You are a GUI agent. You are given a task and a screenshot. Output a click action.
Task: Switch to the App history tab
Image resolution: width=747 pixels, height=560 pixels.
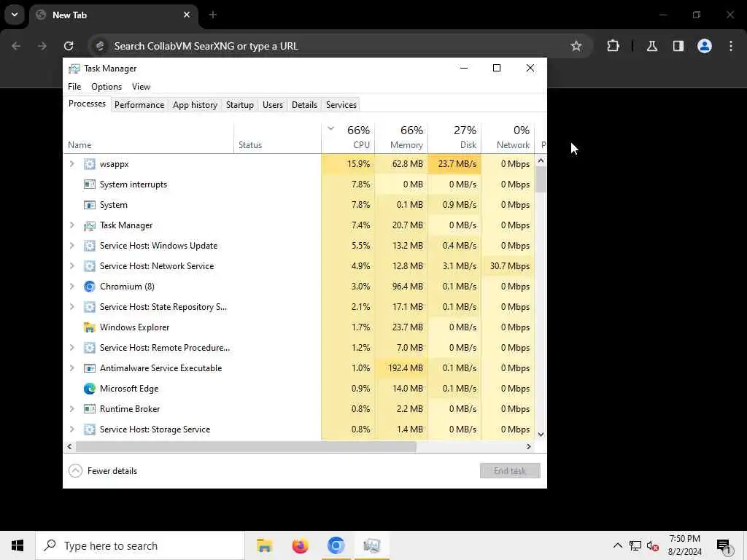(195, 105)
